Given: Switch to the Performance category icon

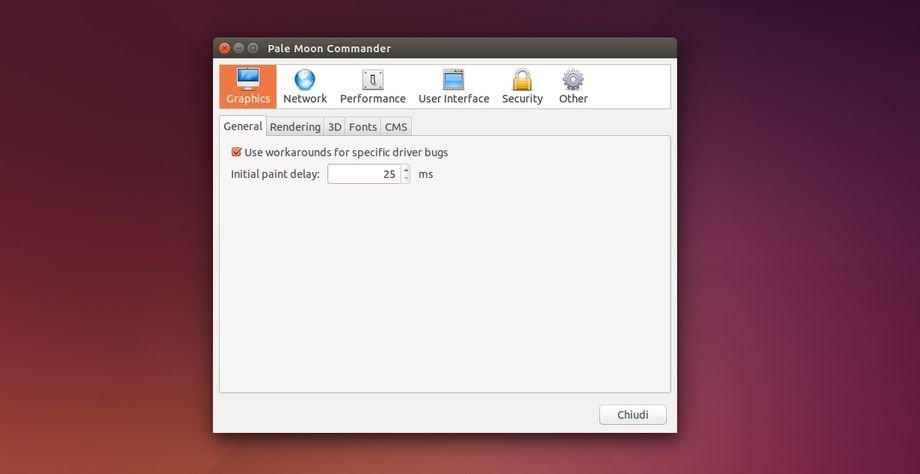Looking at the screenshot, I should (373, 87).
